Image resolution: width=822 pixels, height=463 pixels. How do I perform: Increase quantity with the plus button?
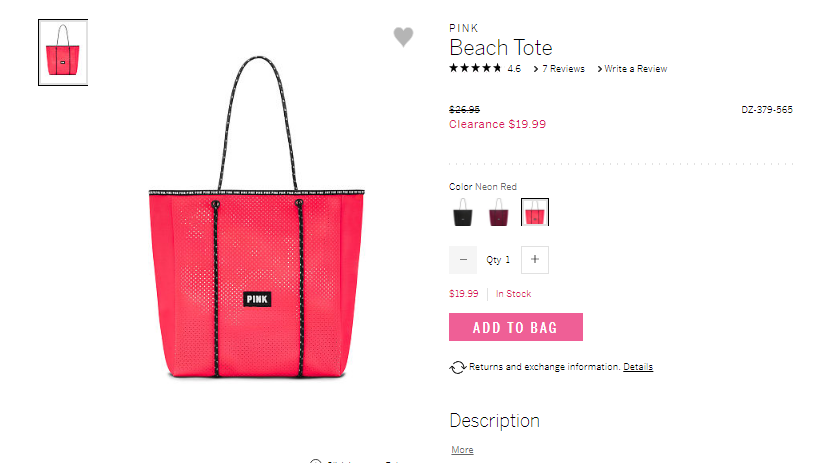[x=535, y=260]
